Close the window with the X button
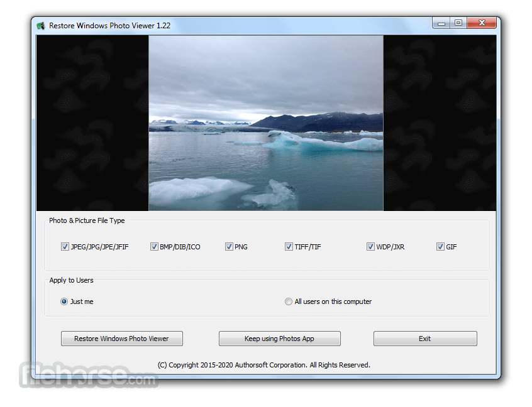The width and height of the screenshot is (532, 407). tap(482, 23)
